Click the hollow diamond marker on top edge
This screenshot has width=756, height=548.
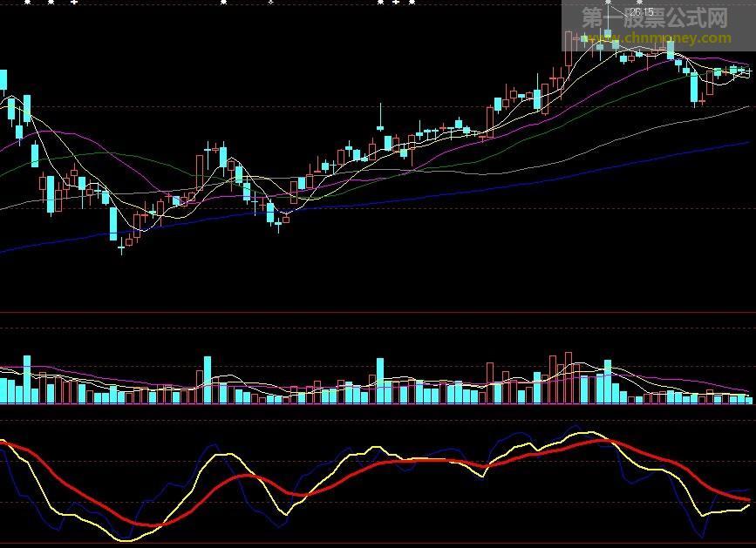(x=271, y=3)
